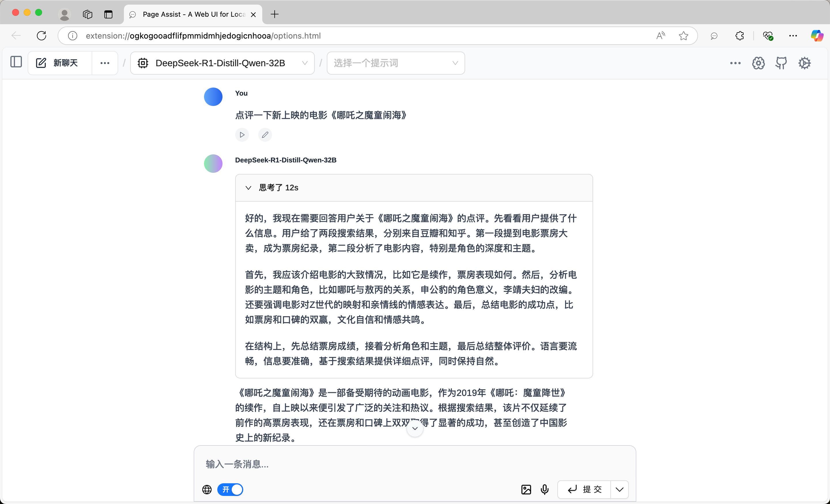Image resolution: width=830 pixels, height=504 pixels.
Task: Activate Read Aloud icon in address bar
Action: click(x=661, y=36)
